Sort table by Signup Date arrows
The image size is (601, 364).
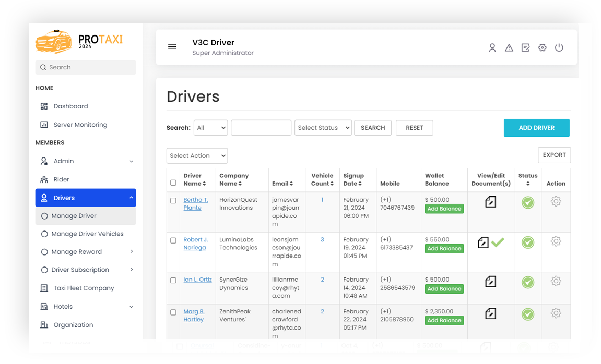[360, 184]
